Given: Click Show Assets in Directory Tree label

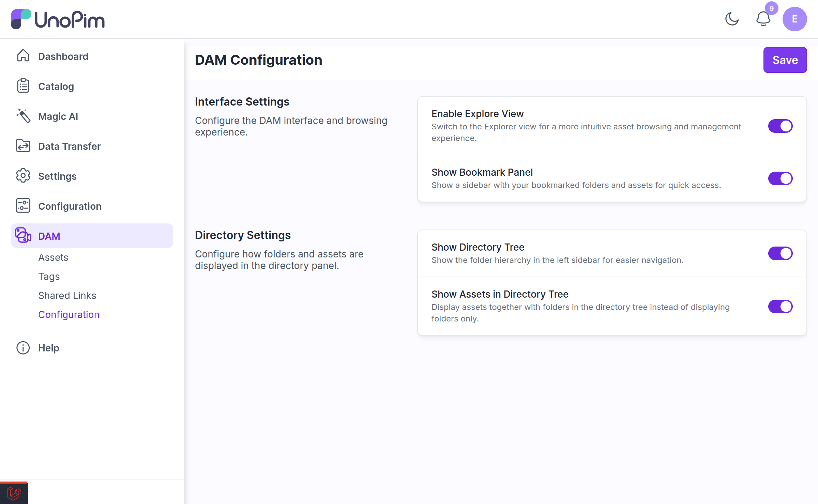Looking at the screenshot, I should pyautogui.click(x=500, y=294).
